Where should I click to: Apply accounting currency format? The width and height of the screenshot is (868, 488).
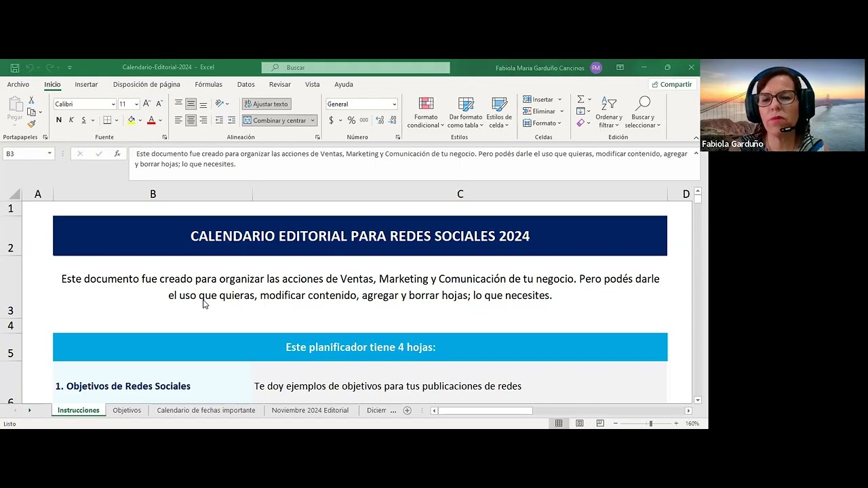pyautogui.click(x=331, y=120)
